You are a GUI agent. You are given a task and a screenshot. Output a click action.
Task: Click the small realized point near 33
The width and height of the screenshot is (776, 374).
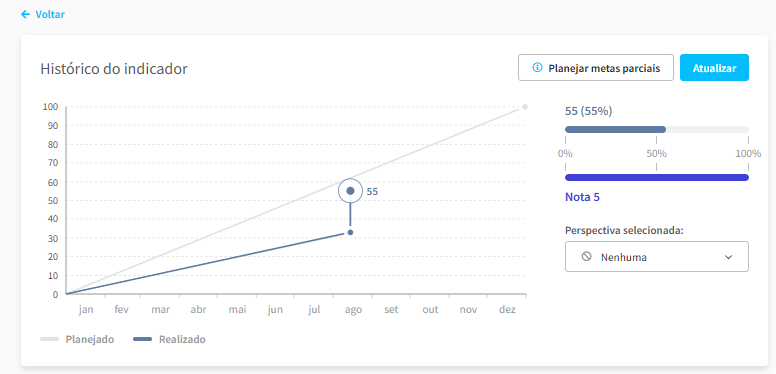pyautogui.click(x=350, y=232)
